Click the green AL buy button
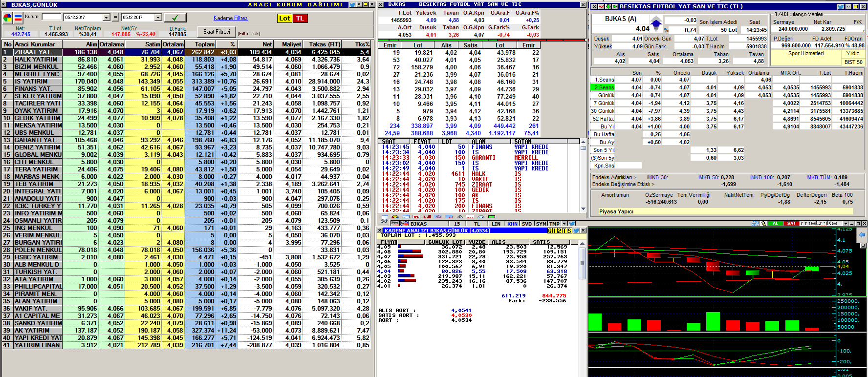This screenshot has height=377, width=868. 775,223
